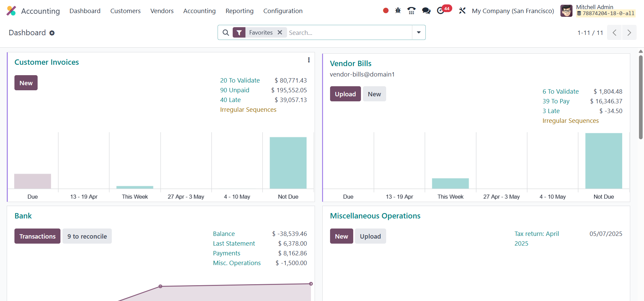Expand the search options dropdown arrow
Screen dimensions: 644x301
419,33
